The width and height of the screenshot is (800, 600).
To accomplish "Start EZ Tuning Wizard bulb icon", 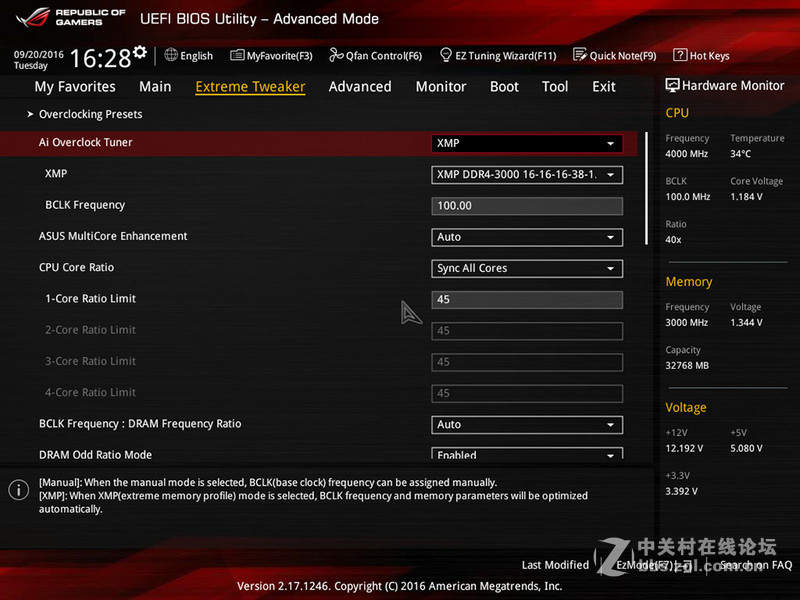I will click(x=445, y=55).
